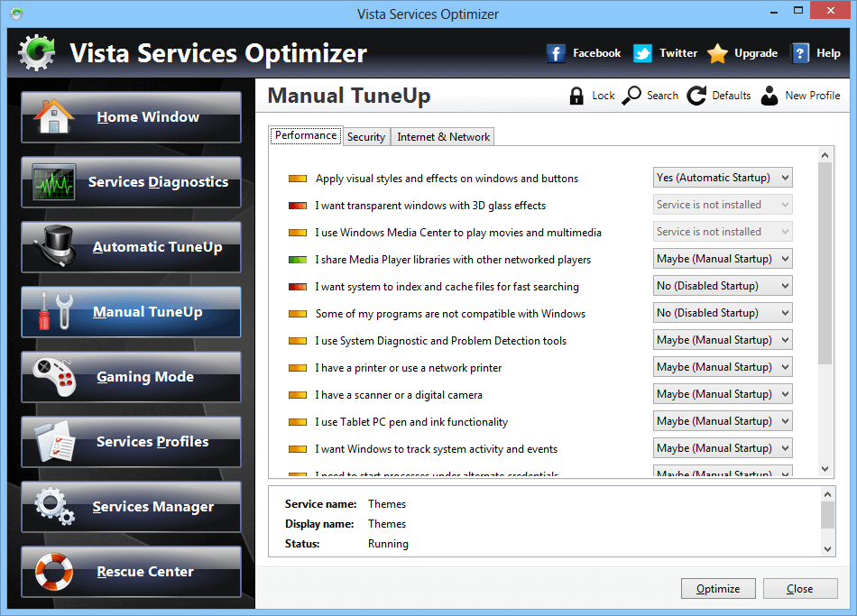Click the Services Manager gears icon
Screen dimensions: 857x616
click(55, 506)
